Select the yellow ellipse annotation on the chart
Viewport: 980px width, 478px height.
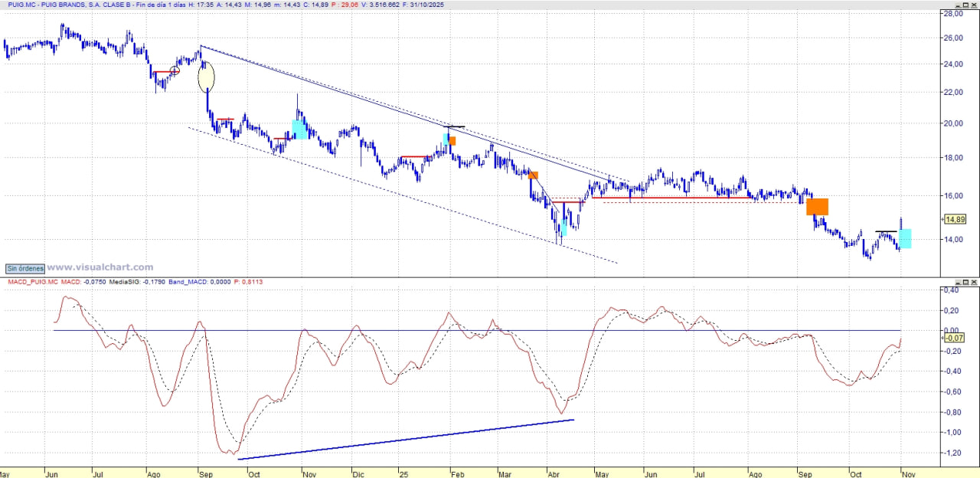click(x=207, y=77)
